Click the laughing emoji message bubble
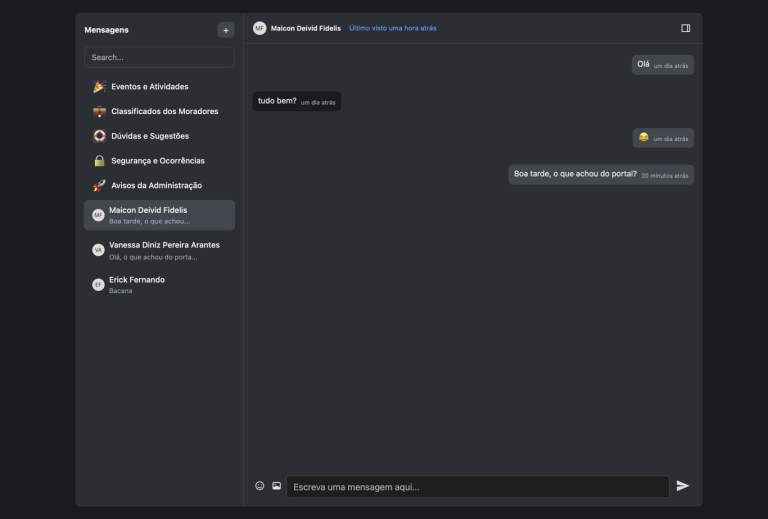This screenshot has height=519, width=768. pos(664,138)
